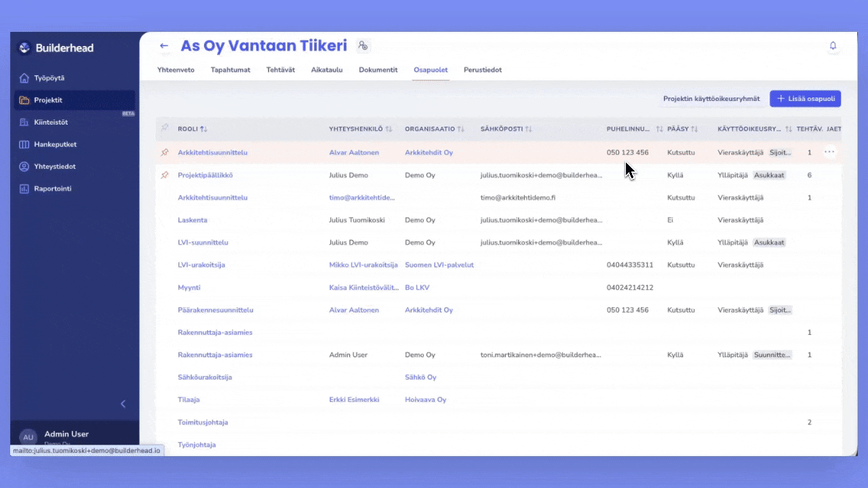Viewport: 868px width, 488px height.
Task: Click the Lisää osapuoli button
Action: point(805,99)
